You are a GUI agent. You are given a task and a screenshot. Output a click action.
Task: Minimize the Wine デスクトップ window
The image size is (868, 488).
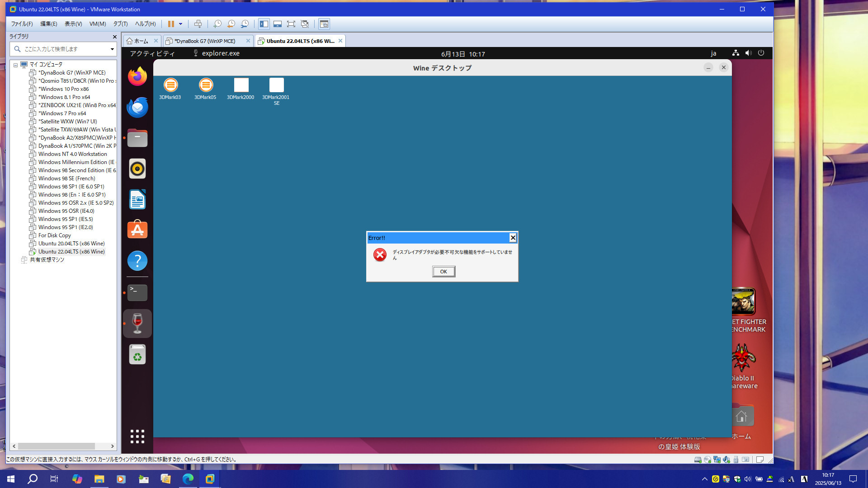pos(708,67)
